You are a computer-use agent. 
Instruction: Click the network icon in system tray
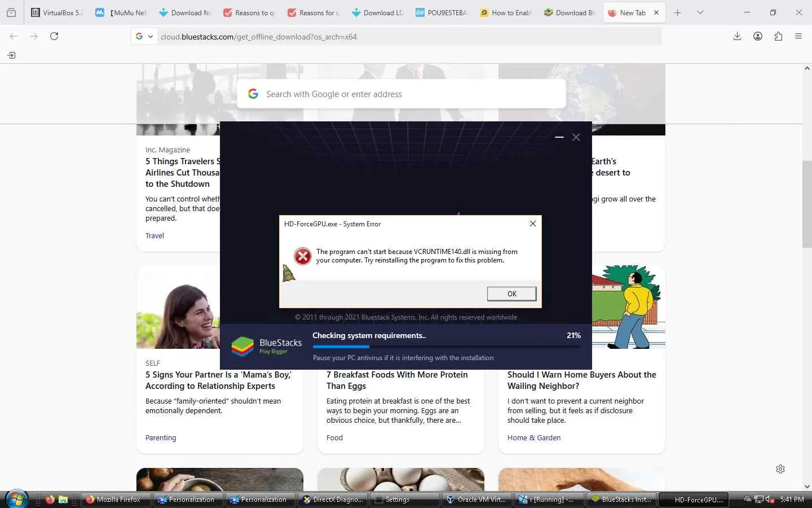tap(759, 500)
